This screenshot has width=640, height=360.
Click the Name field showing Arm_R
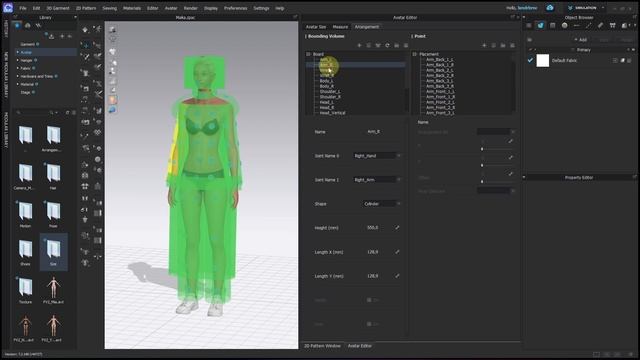373,132
